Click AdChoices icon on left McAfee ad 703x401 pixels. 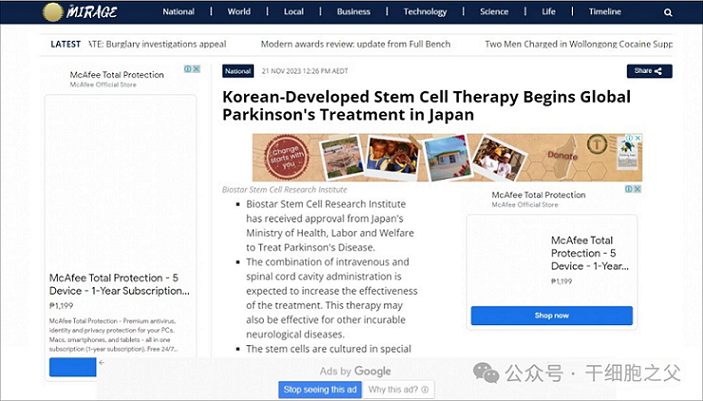tap(192, 70)
